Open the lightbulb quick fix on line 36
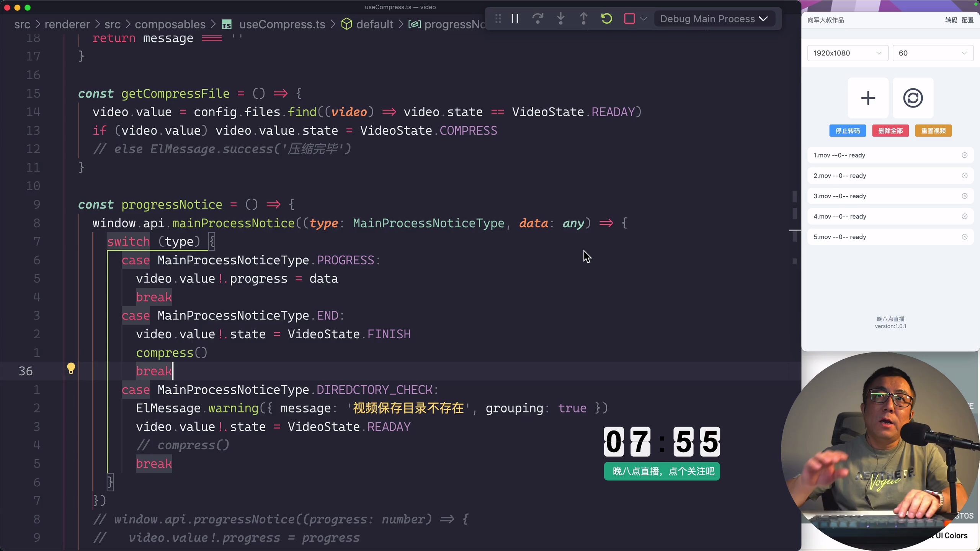The height and width of the screenshot is (551, 980). [71, 369]
